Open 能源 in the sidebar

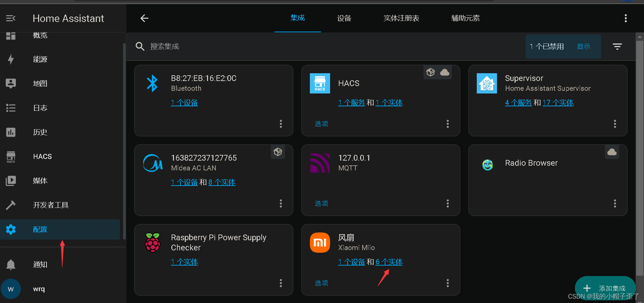click(60, 59)
